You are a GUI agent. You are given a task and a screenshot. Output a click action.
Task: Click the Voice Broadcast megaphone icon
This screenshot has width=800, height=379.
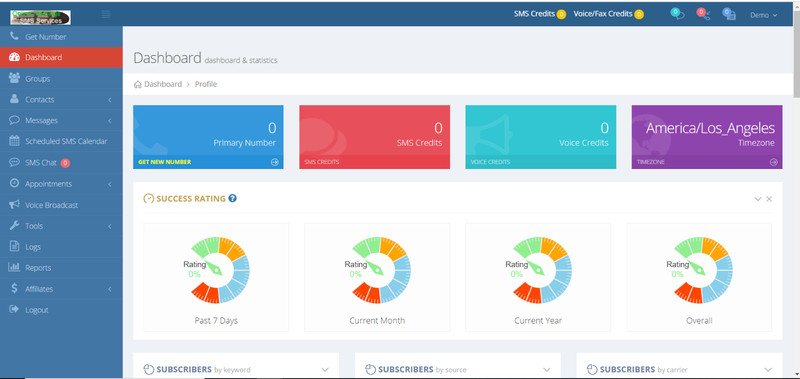pos(14,205)
